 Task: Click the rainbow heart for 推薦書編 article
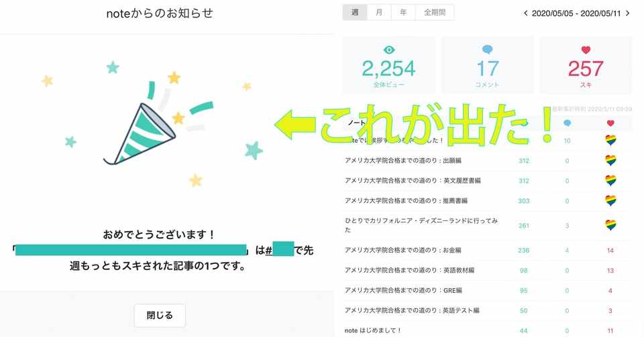pyautogui.click(x=610, y=200)
